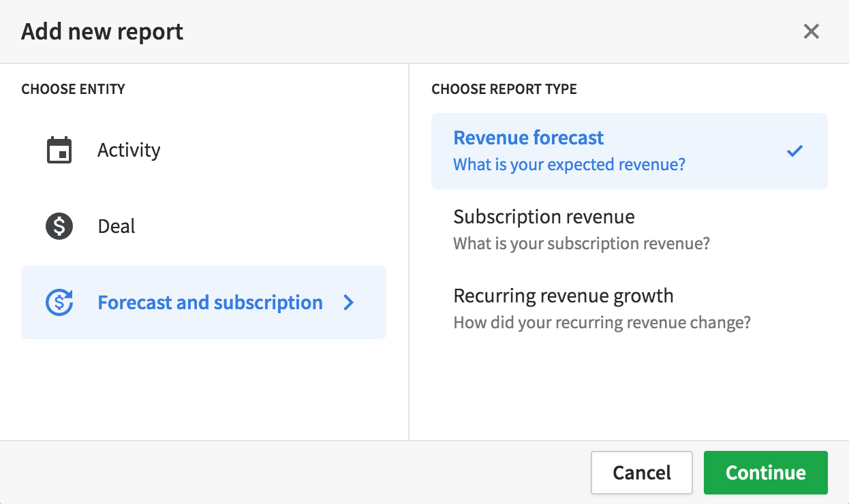The image size is (849, 504).
Task: Click the CHOOSE REPORT TYPE heading
Action: pyautogui.click(x=504, y=89)
